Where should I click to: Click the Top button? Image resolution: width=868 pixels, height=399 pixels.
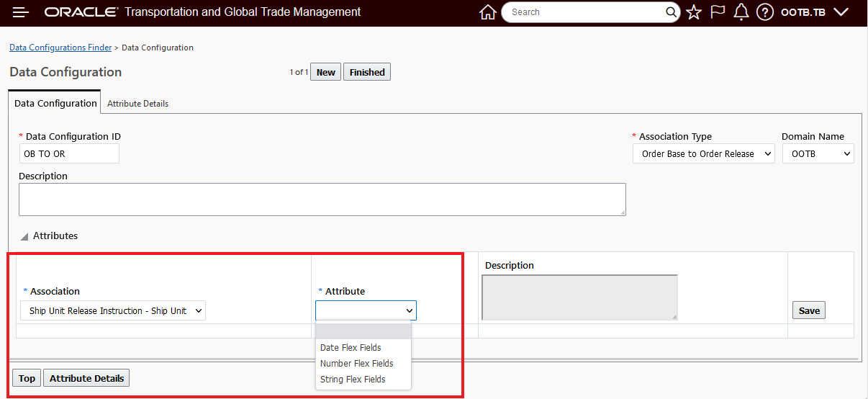tap(27, 378)
